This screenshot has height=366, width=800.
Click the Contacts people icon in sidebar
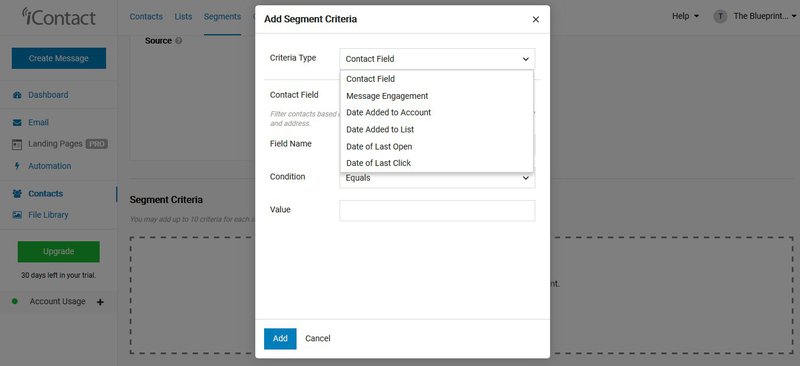(x=17, y=193)
